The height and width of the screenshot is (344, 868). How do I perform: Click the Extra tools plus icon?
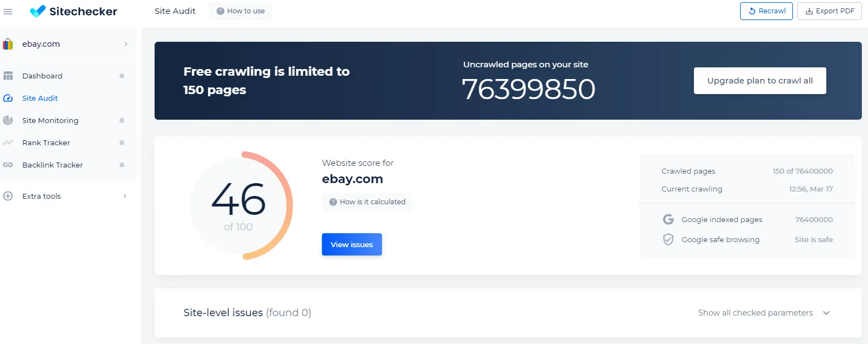8,196
